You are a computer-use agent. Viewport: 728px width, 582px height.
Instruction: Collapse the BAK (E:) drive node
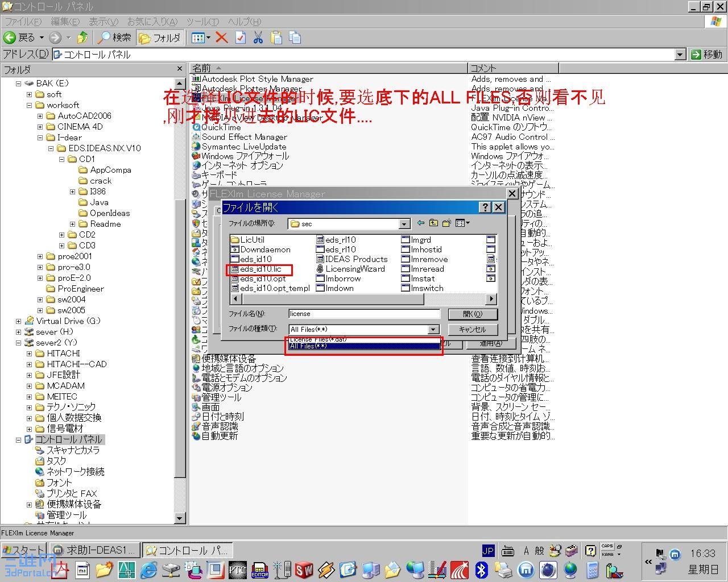pos(18,84)
